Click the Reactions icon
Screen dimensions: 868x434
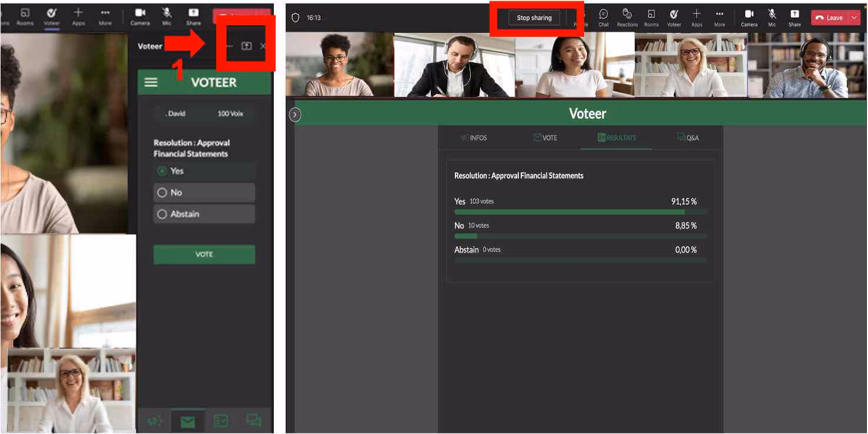(x=626, y=15)
